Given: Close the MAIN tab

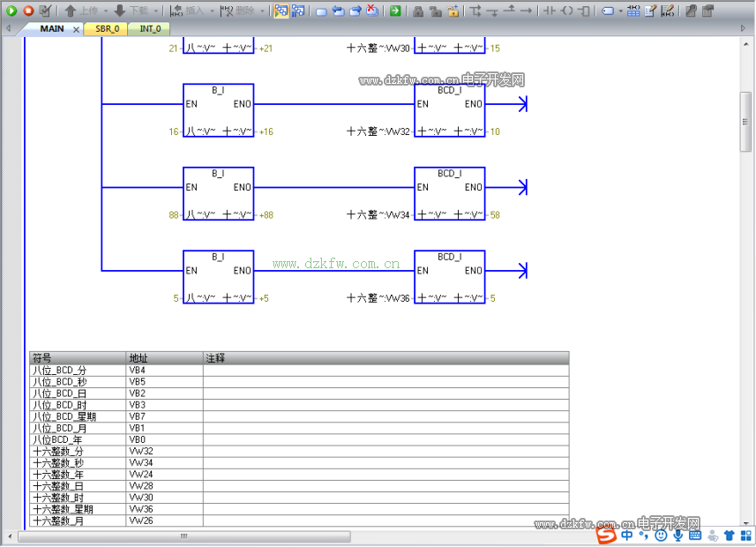Looking at the screenshot, I should coord(76,29).
